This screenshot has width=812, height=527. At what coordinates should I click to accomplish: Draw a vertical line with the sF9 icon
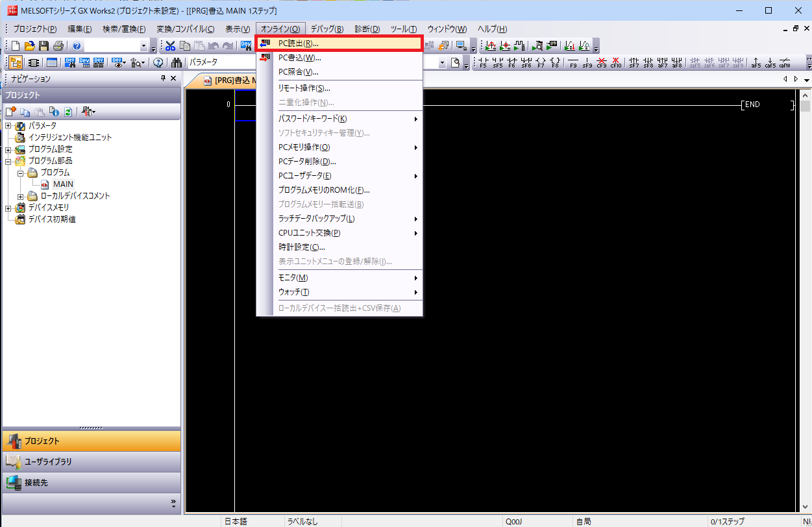point(587,63)
